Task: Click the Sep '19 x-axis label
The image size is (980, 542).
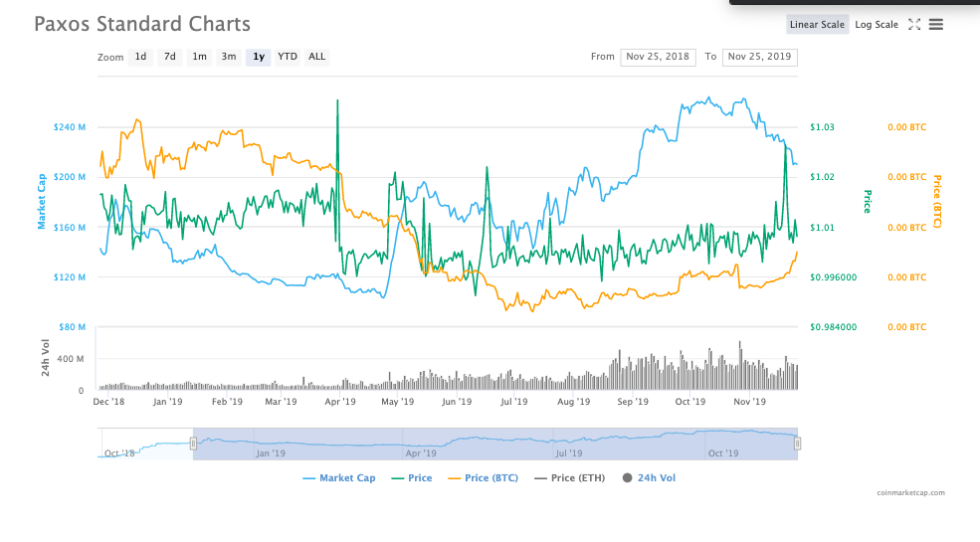Action: tap(633, 402)
